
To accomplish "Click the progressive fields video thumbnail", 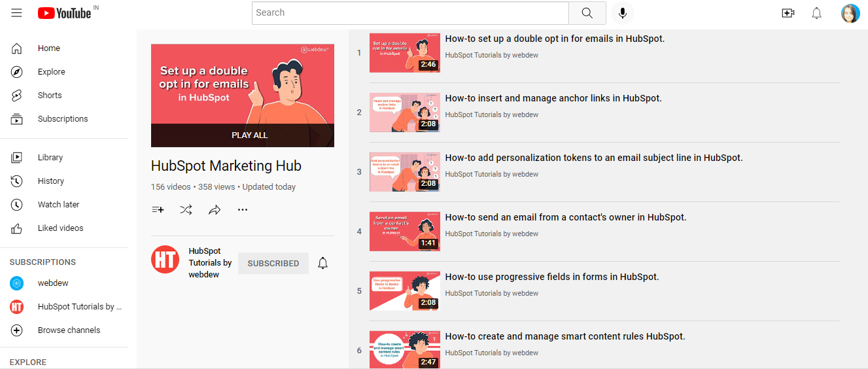I will point(405,291).
